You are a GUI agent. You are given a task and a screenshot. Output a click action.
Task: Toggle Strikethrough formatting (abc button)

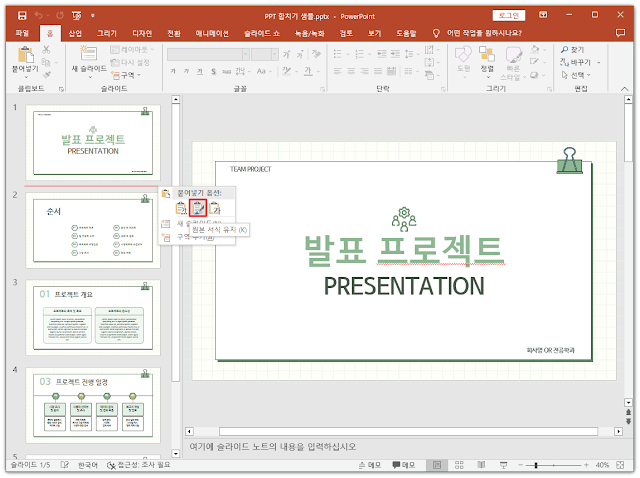tap(226, 71)
